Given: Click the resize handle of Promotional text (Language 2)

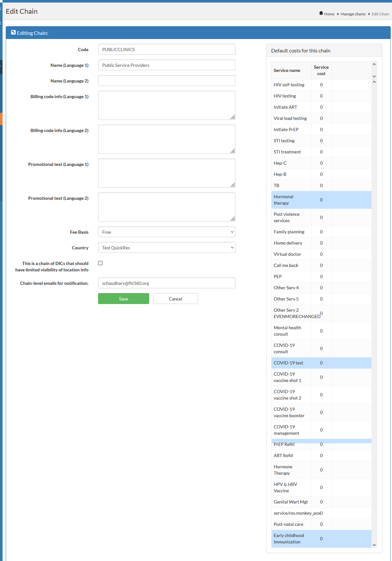Looking at the screenshot, I should [x=233, y=219].
